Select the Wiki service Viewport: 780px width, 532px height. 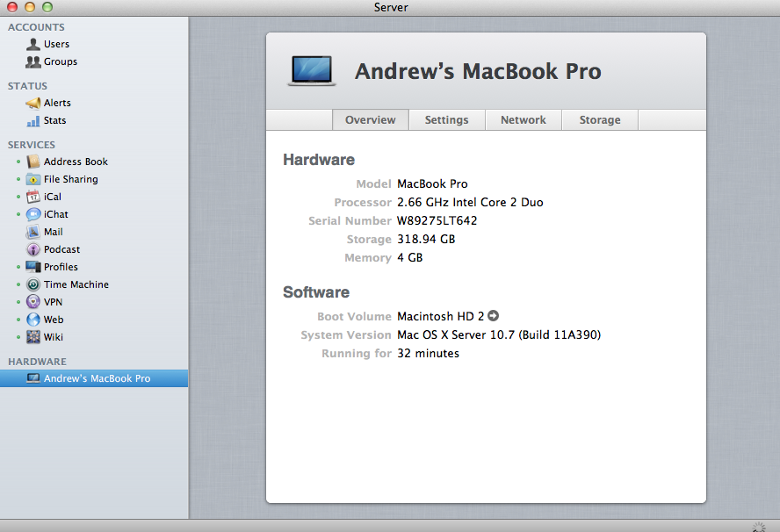pyautogui.click(x=94, y=337)
